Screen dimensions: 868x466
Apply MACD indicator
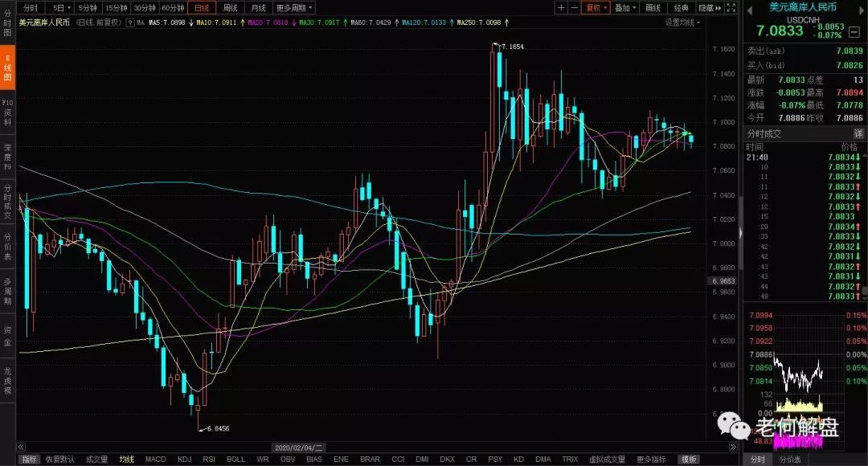pos(156,460)
